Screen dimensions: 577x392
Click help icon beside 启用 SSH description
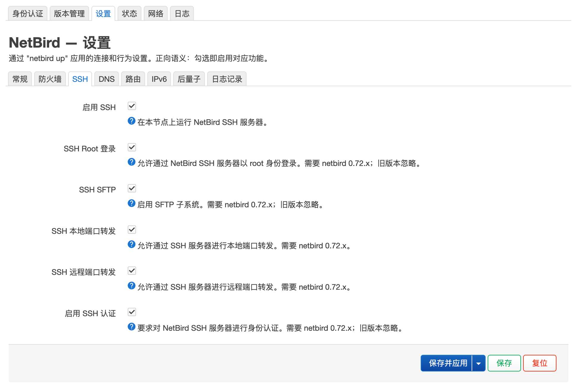click(131, 121)
